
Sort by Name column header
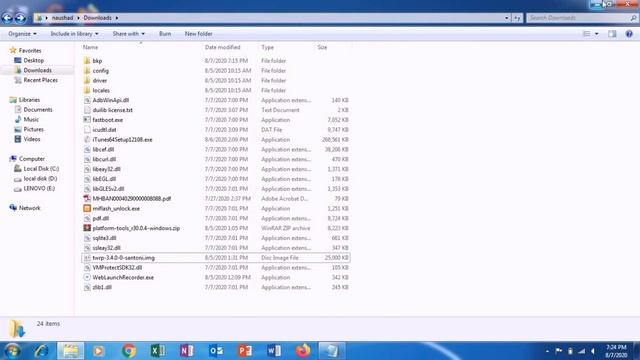(91, 47)
